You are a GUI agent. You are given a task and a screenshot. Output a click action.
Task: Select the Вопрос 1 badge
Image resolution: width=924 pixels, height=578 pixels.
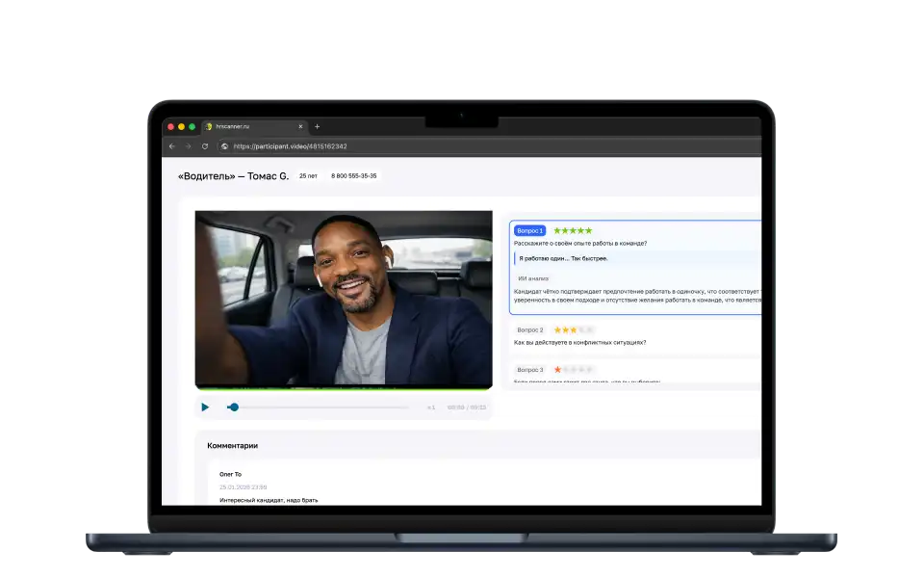coord(530,231)
